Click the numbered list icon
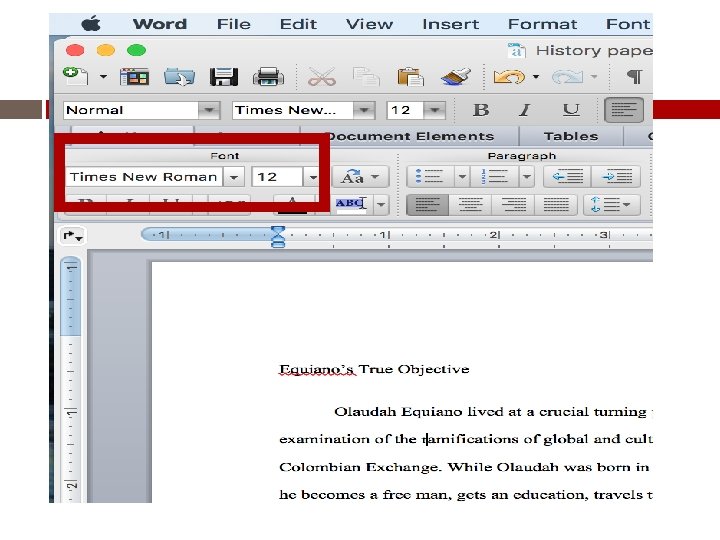 tap(495, 177)
